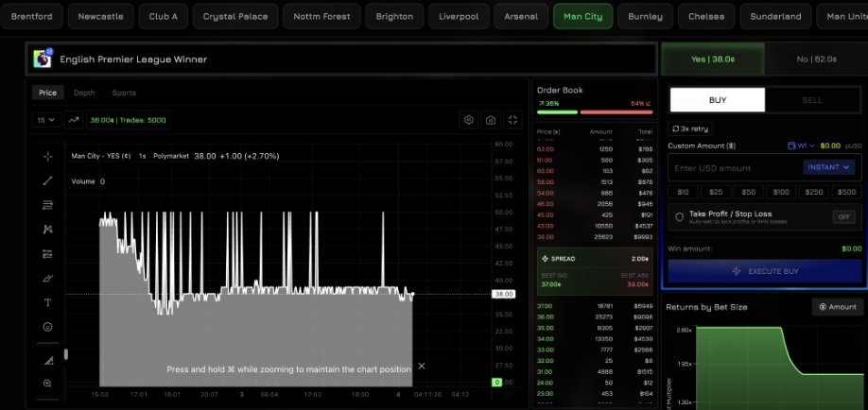
Task: Toggle fullscreen chart mode
Action: [x=512, y=120]
